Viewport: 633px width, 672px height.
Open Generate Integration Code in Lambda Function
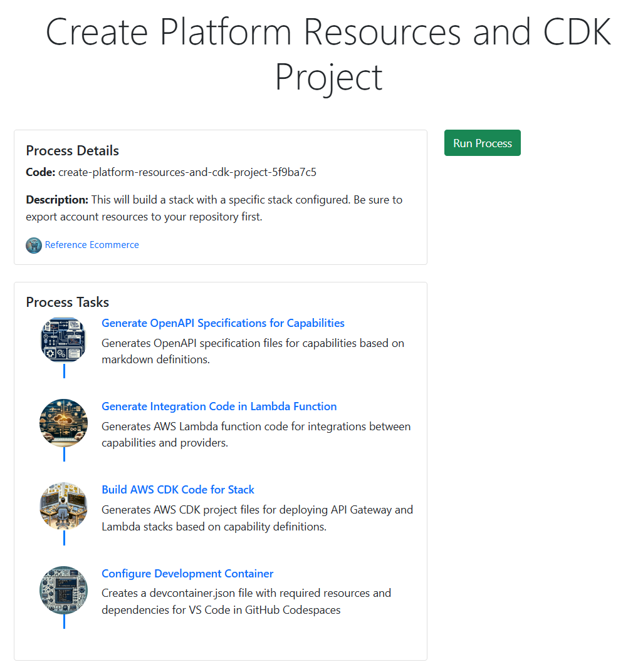[219, 406]
